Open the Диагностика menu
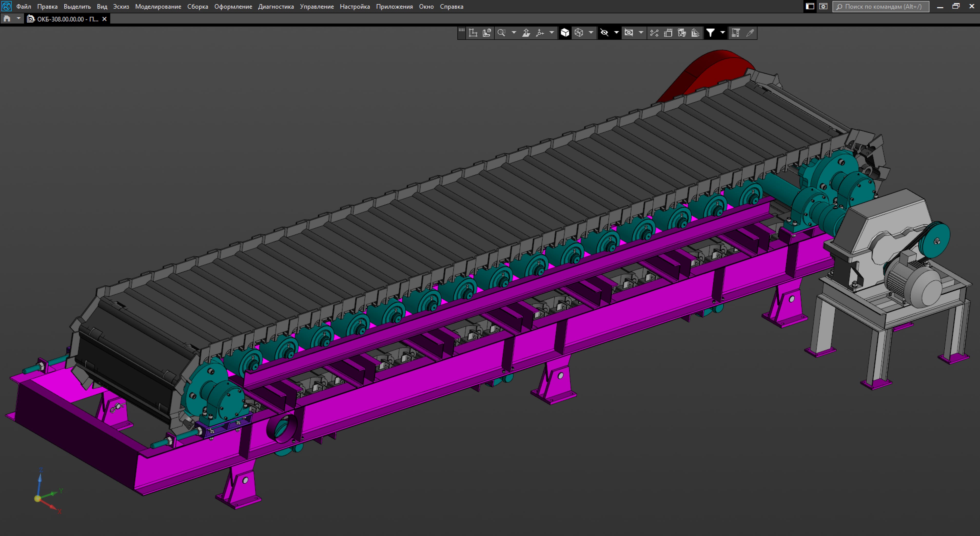Screen dimensions: 980x536 tap(276, 6)
